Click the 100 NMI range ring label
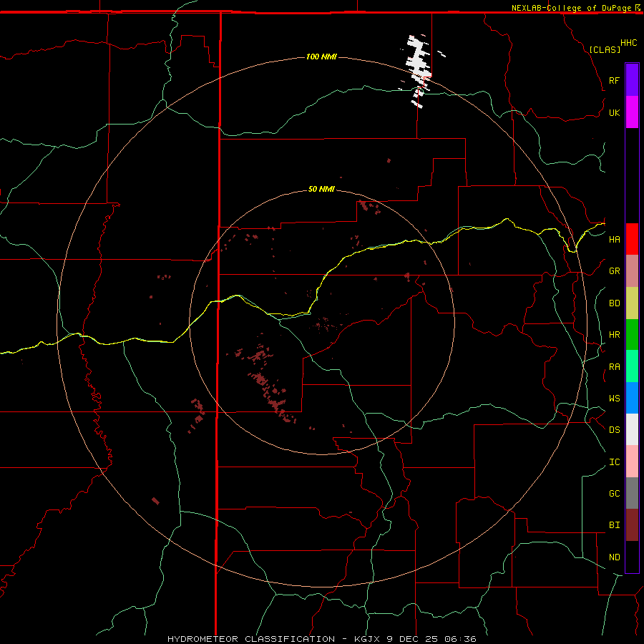 click(x=321, y=57)
